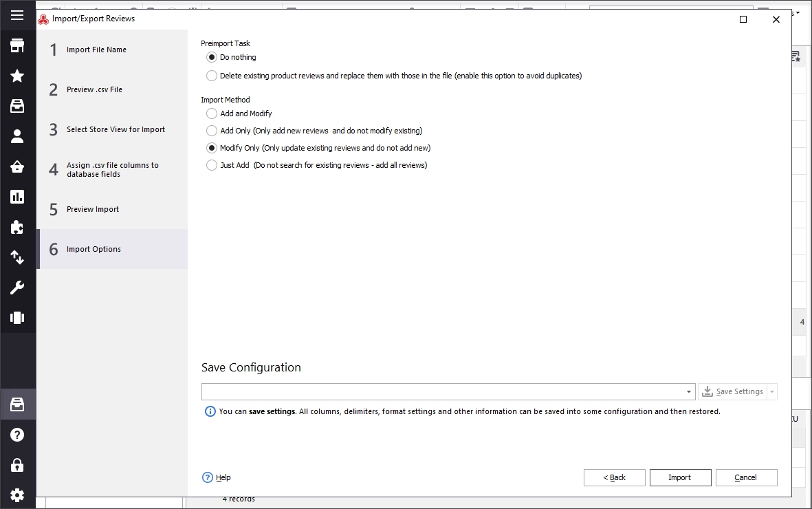
Task: Open the addons puzzle piece icon
Action: click(17, 227)
